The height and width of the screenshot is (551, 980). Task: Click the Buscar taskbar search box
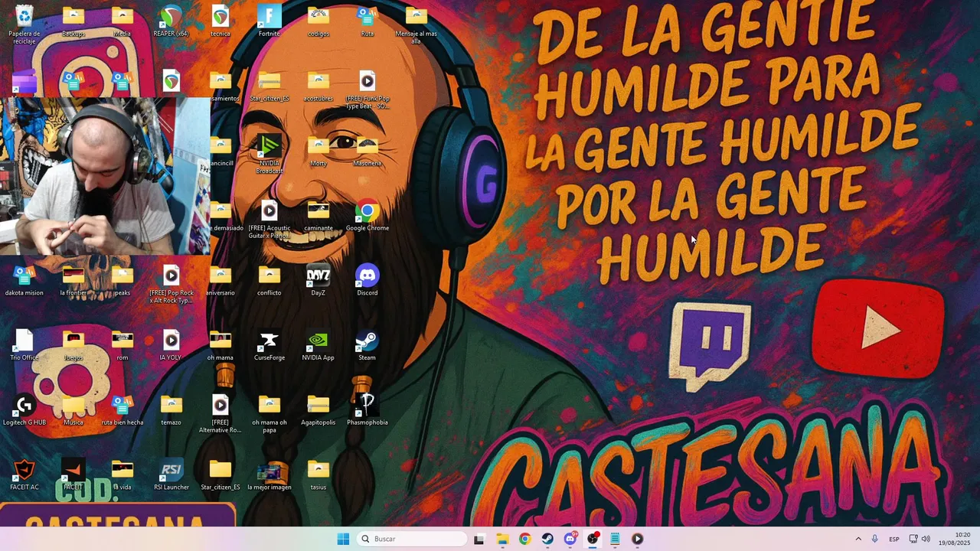[x=412, y=539]
